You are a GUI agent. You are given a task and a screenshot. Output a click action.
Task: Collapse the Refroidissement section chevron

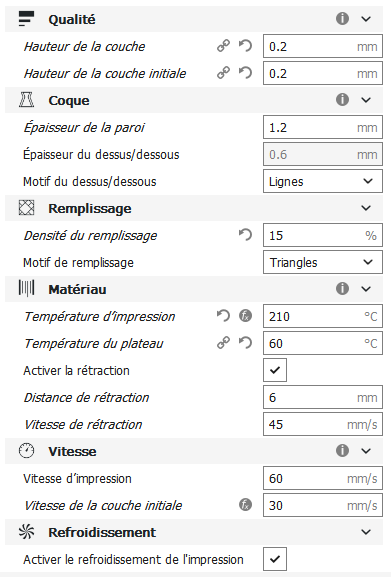click(x=366, y=532)
